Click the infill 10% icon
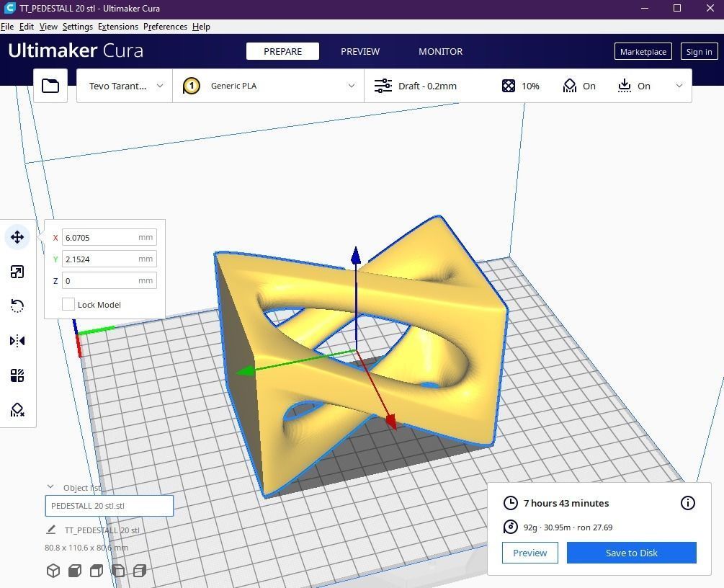This screenshot has height=588, width=724. [509, 86]
